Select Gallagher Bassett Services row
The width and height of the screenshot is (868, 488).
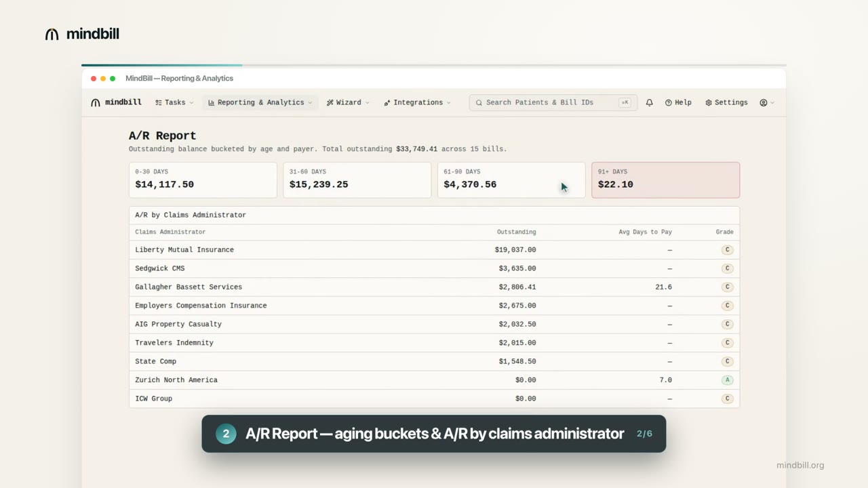point(434,287)
